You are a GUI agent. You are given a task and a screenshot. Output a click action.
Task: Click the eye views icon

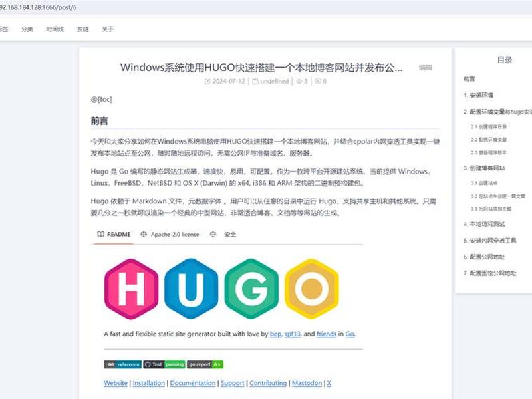tap(299, 81)
